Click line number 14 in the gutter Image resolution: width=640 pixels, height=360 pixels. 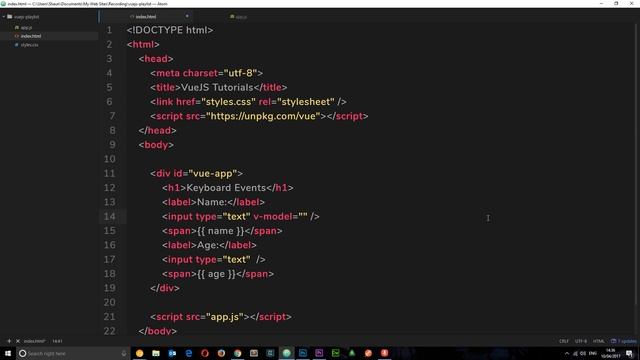109,216
